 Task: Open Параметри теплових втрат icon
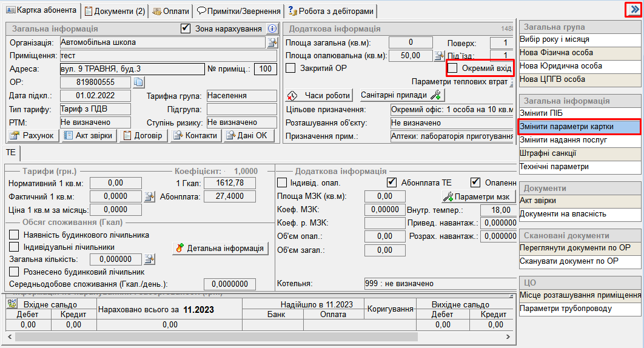click(x=511, y=82)
